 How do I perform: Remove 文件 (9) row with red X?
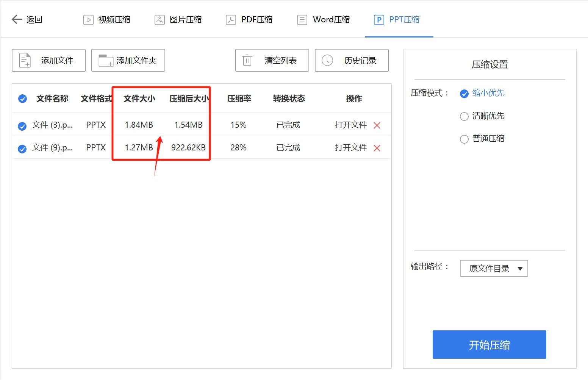click(377, 148)
